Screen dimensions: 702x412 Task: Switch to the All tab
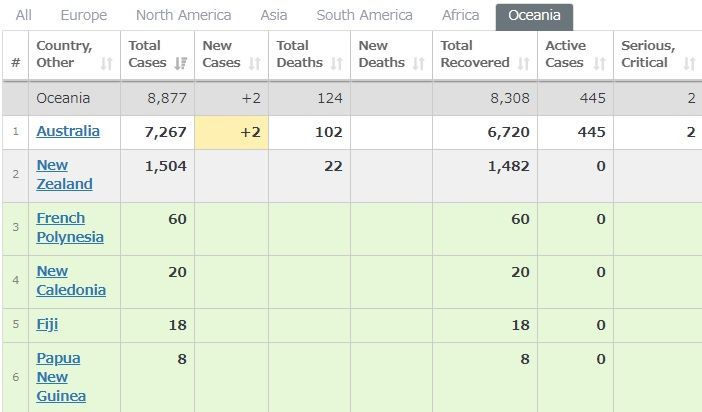(x=24, y=15)
